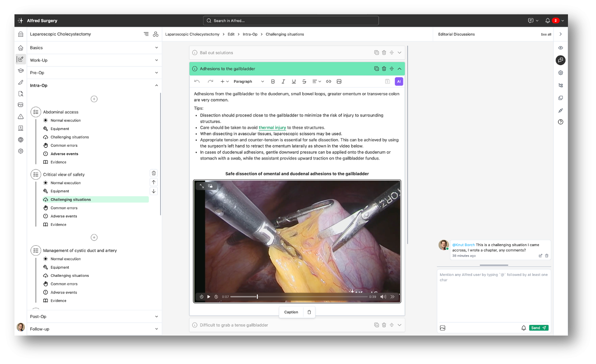Play the surgical video
596x364 pixels.
click(x=209, y=297)
